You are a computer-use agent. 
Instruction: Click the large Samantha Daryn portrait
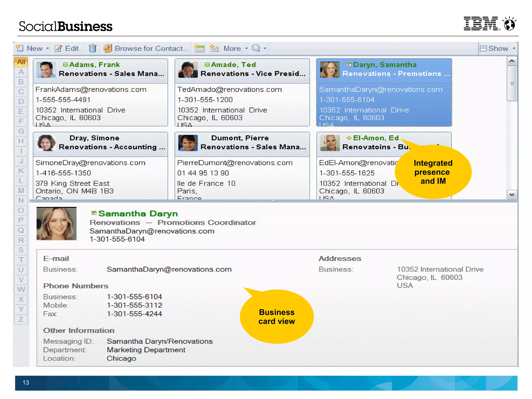click(56, 224)
